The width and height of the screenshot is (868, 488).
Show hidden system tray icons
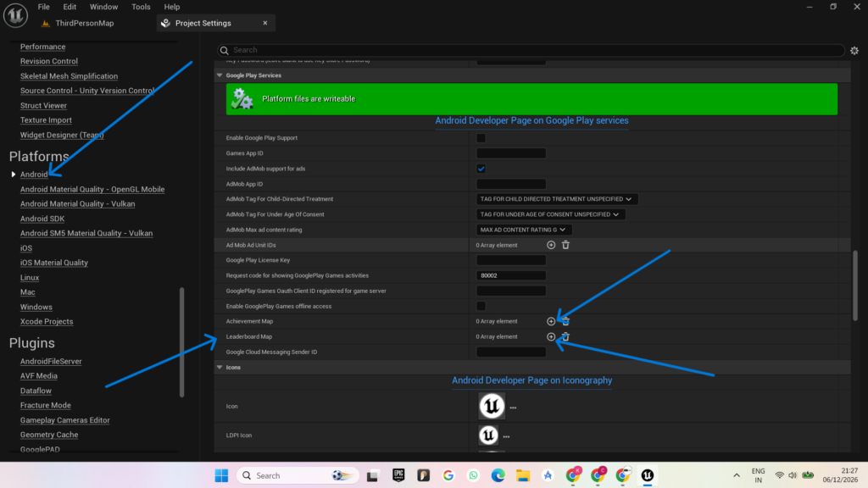[737, 475]
